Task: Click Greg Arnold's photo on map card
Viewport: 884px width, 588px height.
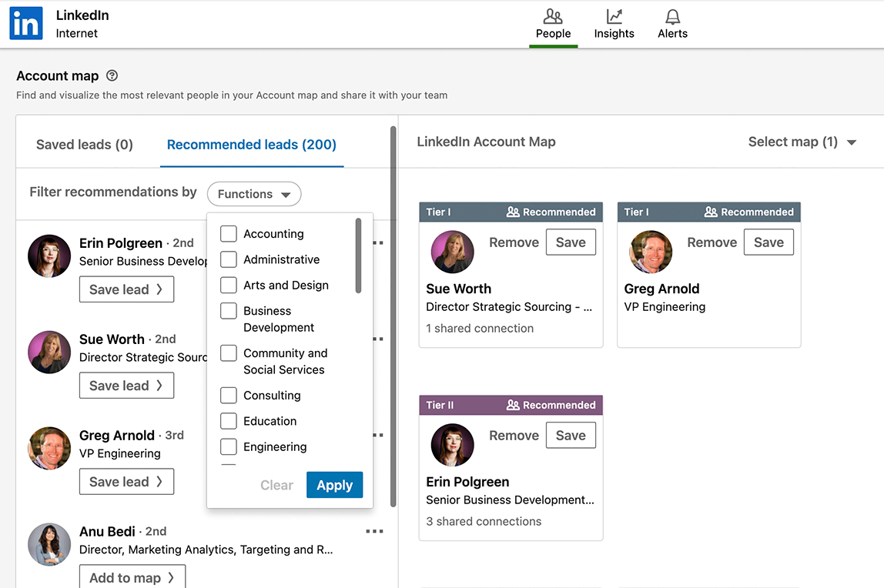Action: point(651,252)
